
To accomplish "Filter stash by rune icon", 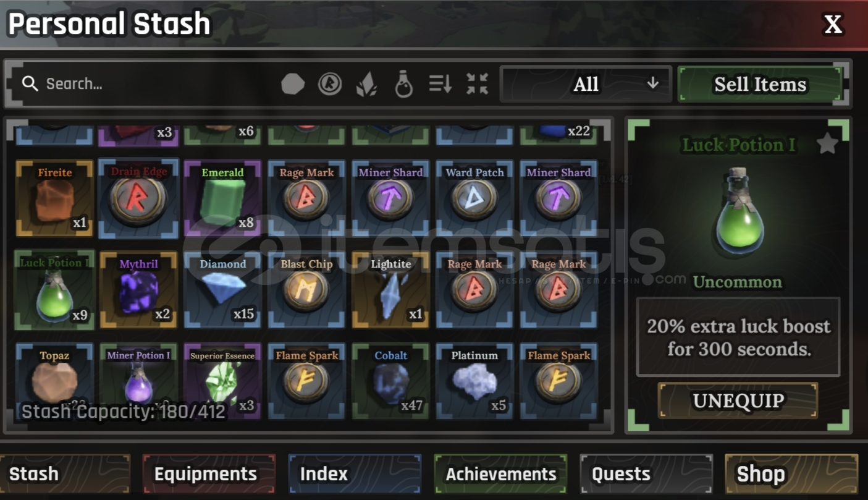I will (x=330, y=84).
